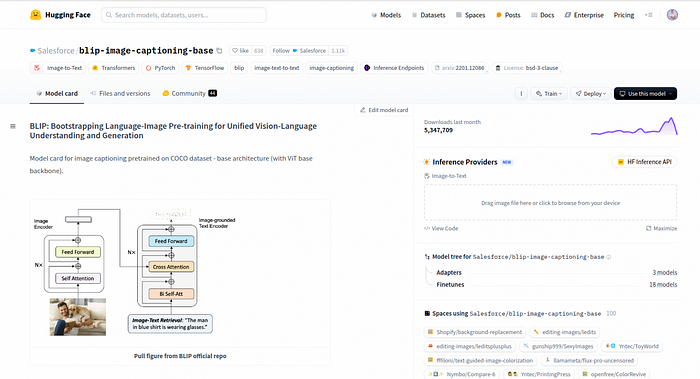The height and width of the screenshot is (379, 700).
Task: Click the Hugging Face logo
Action: pyautogui.click(x=60, y=15)
